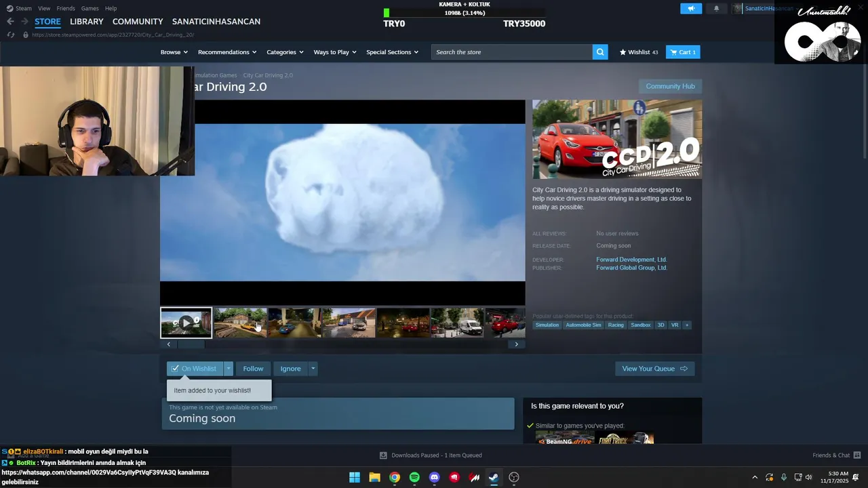This screenshot has width=868, height=488.
Task: Open the Cart 1 button
Action: coord(683,52)
